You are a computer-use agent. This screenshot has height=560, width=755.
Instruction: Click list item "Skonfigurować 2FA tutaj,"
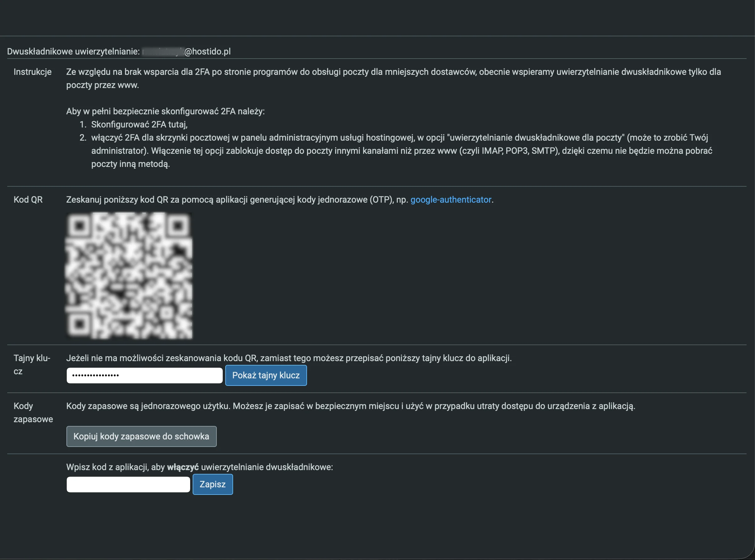point(139,124)
